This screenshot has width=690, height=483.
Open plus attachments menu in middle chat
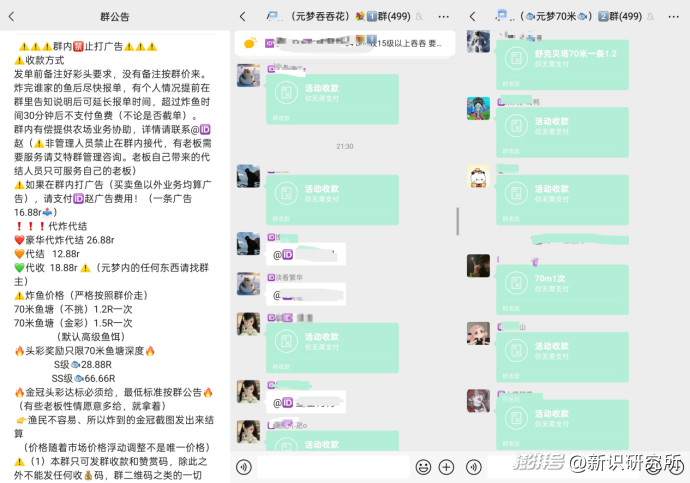pyautogui.click(x=447, y=467)
